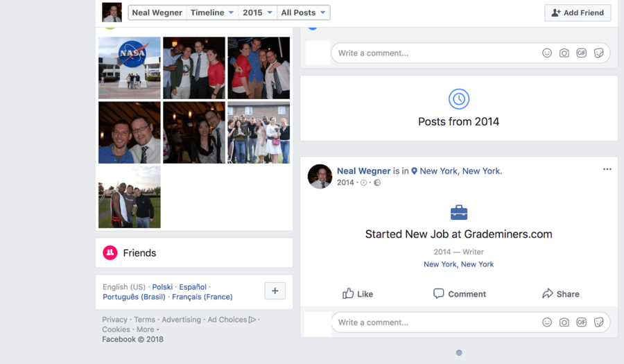
Task: Click Neal Wegner name button in header
Action: click(157, 12)
